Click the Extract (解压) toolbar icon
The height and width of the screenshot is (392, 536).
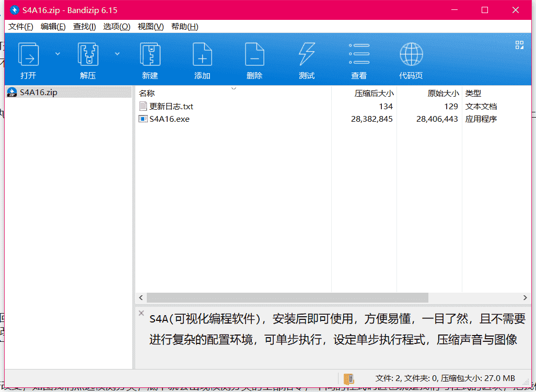[x=88, y=54]
